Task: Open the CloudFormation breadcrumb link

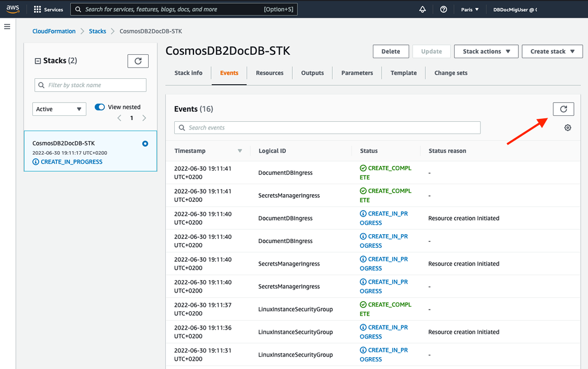Action: tap(54, 31)
